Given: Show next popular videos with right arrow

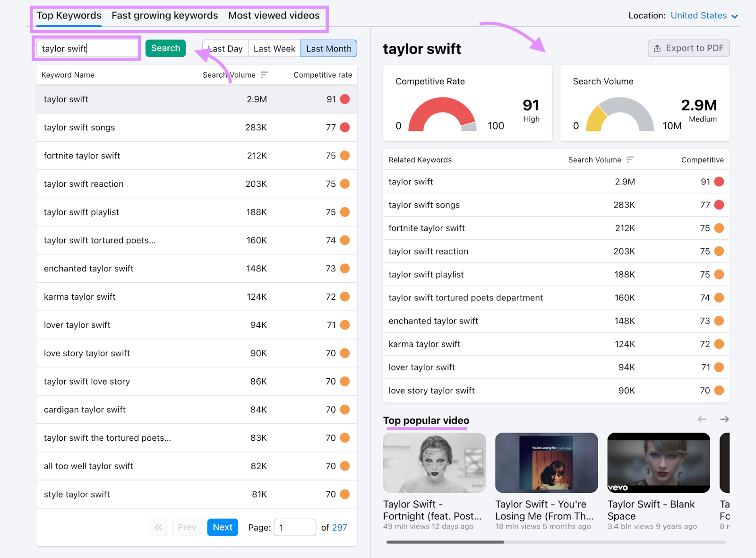Looking at the screenshot, I should pos(724,419).
